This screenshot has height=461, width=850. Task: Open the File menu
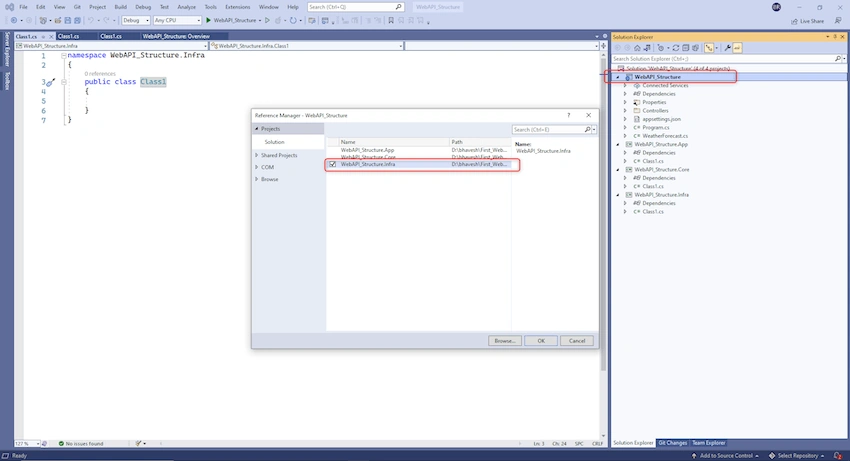coord(23,7)
